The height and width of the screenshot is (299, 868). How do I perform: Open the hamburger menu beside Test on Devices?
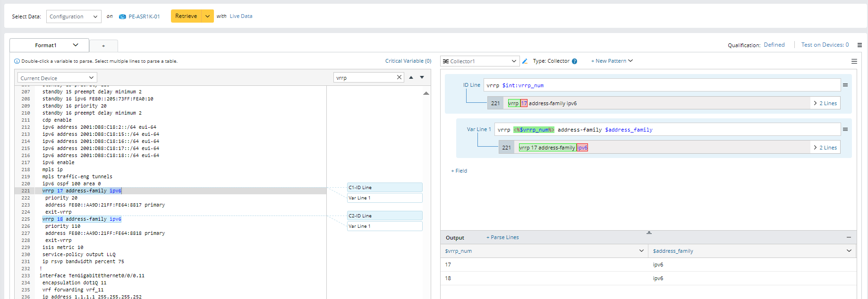[859, 45]
